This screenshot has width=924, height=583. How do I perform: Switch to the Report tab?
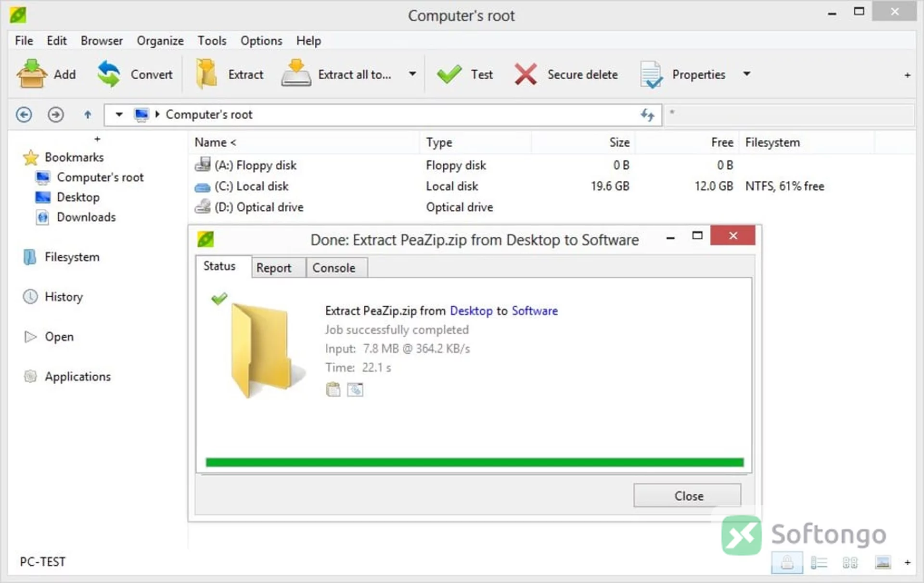pos(274,268)
